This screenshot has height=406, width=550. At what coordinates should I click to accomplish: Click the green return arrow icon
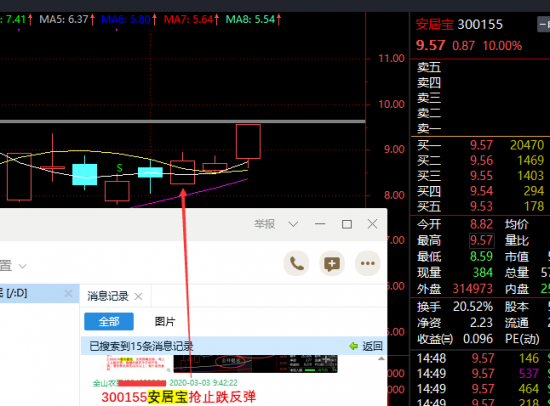point(354,346)
